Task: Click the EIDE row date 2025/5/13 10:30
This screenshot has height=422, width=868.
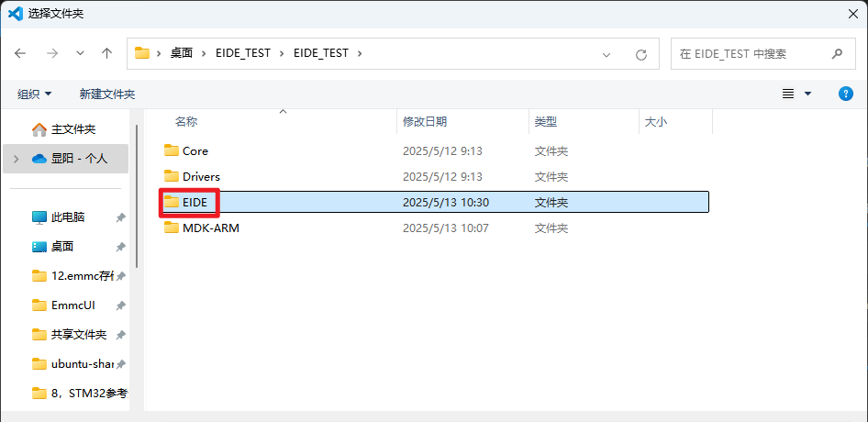Action: [446, 202]
